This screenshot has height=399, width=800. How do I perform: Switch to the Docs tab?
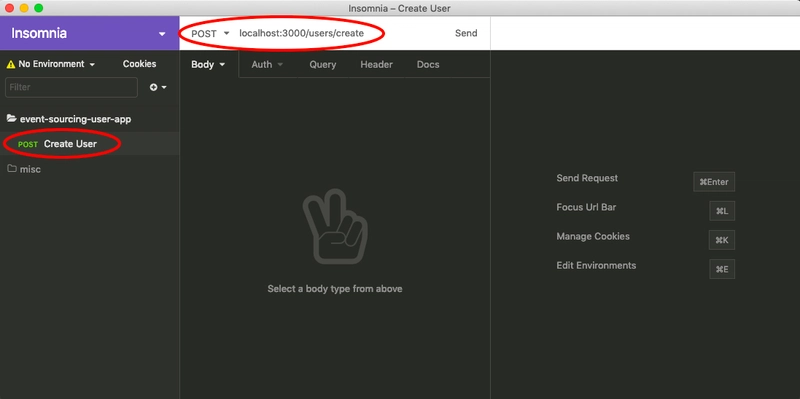click(428, 65)
